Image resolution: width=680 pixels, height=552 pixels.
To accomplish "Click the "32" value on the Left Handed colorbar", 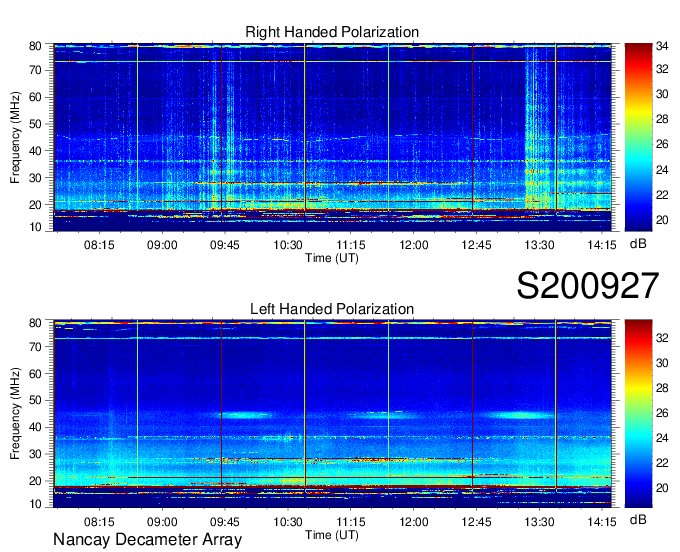I will [662, 338].
